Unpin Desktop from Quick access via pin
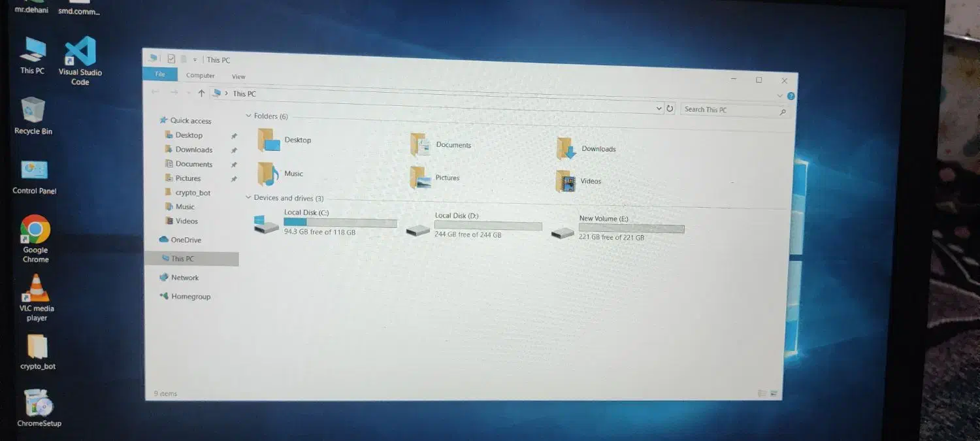980x441 pixels. [234, 136]
